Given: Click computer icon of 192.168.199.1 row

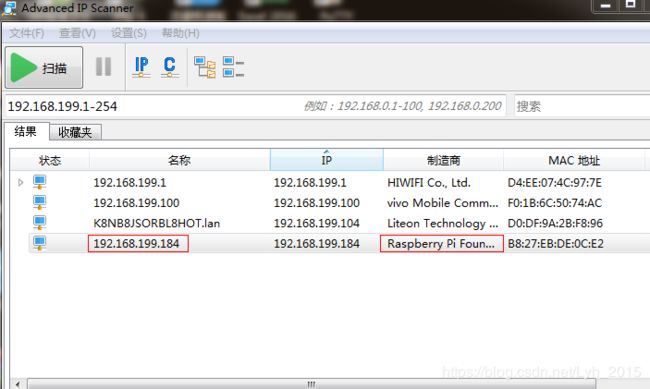Looking at the screenshot, I should pyautogui.click(x=40, y=182).
